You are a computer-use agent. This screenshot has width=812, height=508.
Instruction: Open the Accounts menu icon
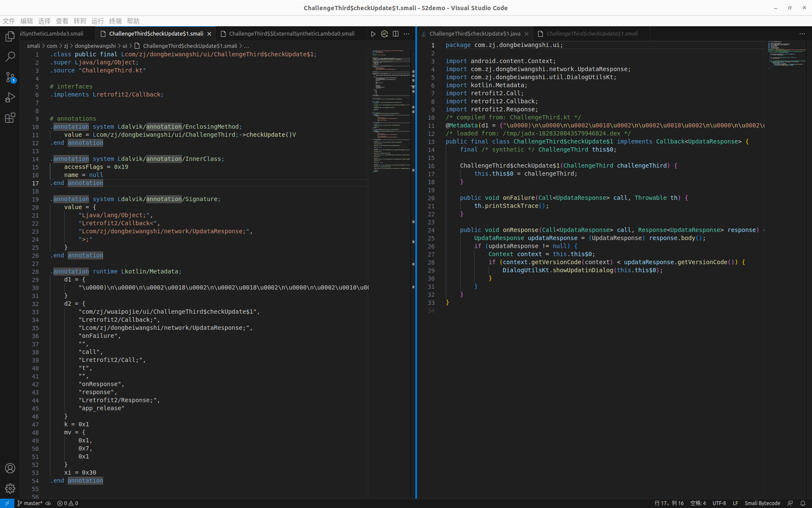(10, 468)
